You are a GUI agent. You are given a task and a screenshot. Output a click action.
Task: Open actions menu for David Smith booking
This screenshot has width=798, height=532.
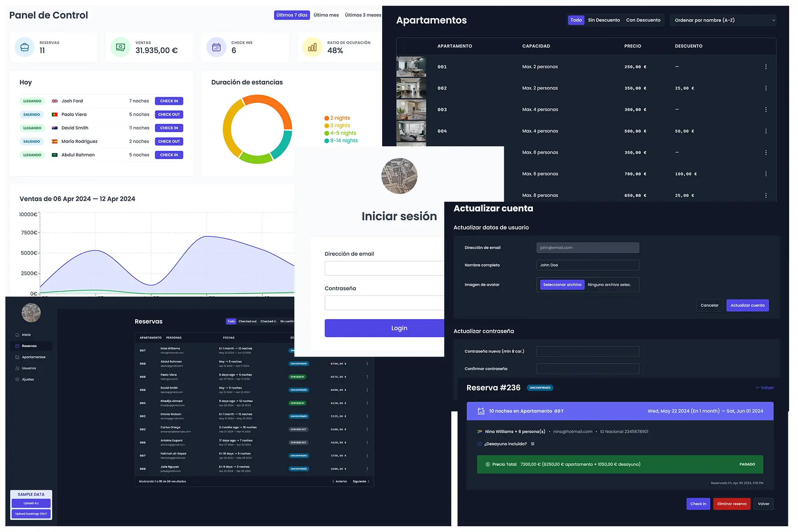point(367,390)
